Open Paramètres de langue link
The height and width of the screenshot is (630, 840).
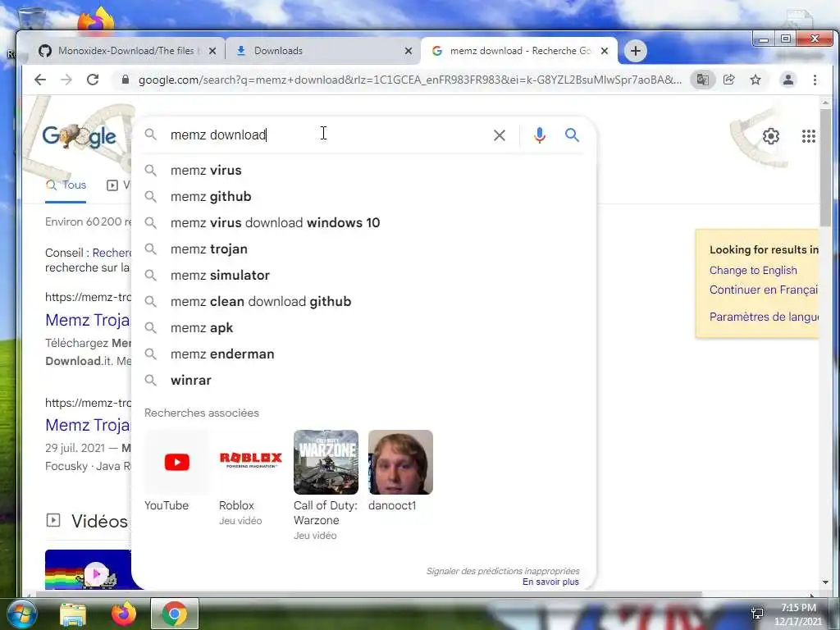[764, 317]
